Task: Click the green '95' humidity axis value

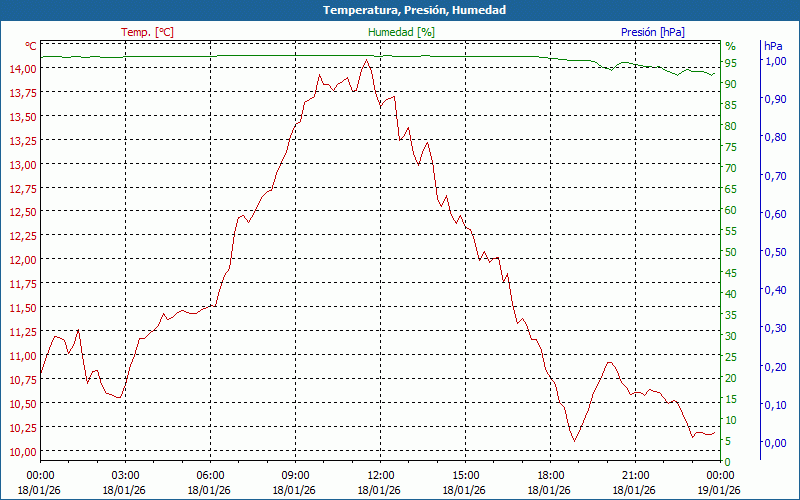Action: pos(731,63)
